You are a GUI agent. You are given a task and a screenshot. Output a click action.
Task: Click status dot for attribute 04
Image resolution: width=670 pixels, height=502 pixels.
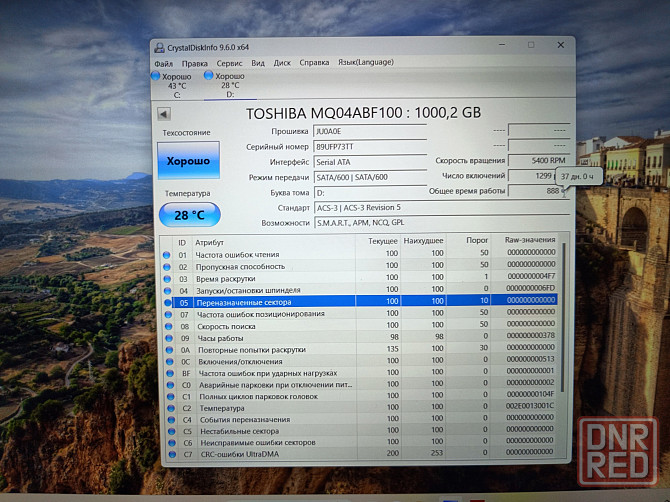(168, 291)
